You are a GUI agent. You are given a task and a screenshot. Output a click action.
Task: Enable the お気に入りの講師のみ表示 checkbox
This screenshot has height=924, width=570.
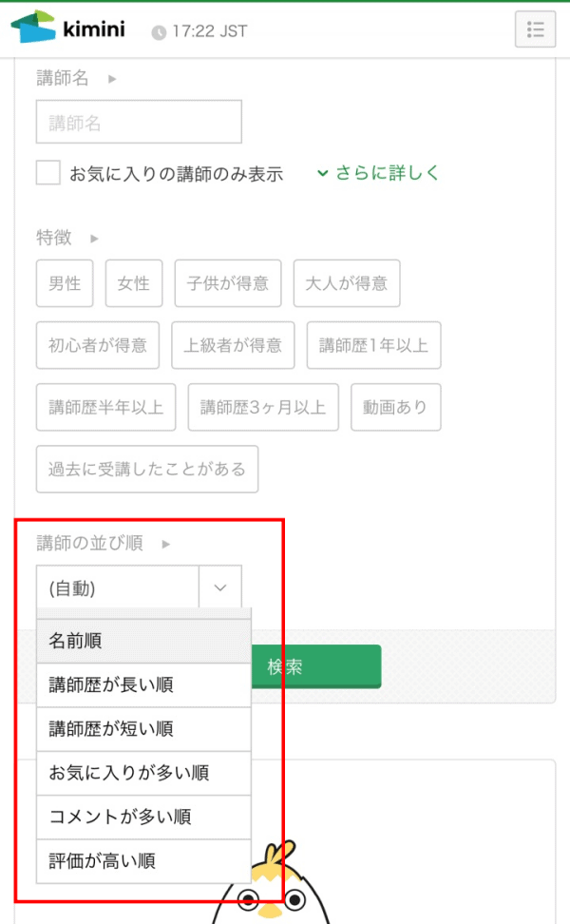pyautogui.click(x=47, y=174)
